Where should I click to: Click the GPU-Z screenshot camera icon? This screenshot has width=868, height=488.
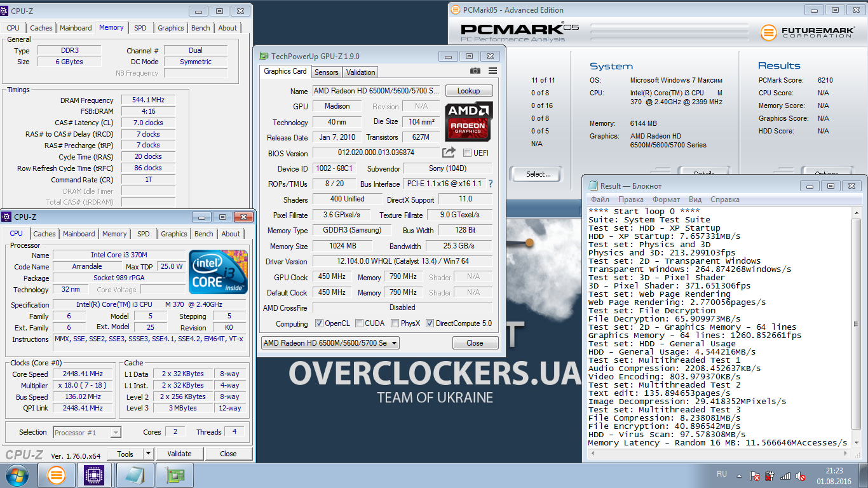click(x=475, y=71)
